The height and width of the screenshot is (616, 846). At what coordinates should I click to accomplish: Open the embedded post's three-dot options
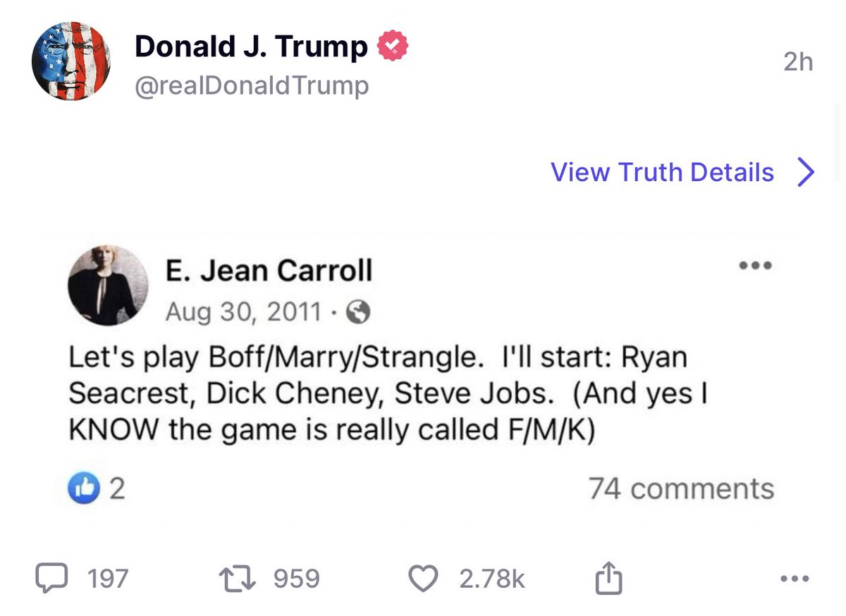point(756,266)
